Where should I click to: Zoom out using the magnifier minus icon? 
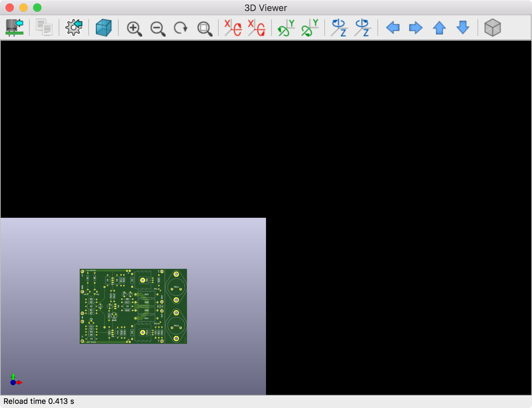pyautogui.click(x=158, y=28)
